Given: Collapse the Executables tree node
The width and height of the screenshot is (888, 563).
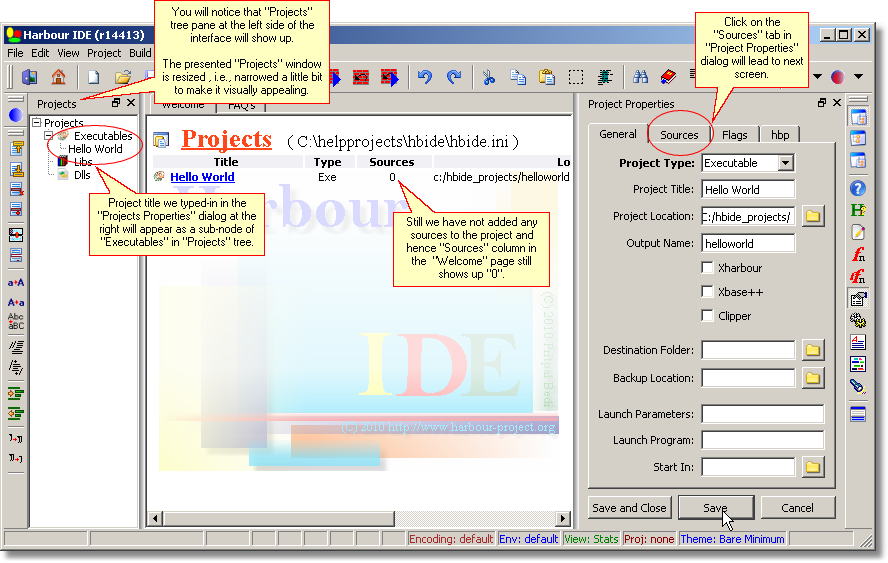Looking at the screenshot, I should click(x=49, y=136).
